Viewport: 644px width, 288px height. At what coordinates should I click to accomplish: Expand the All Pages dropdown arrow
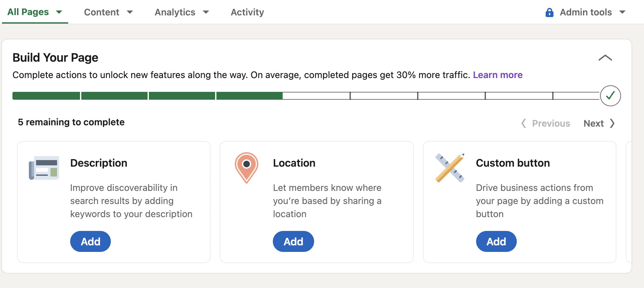coord(59,12)
